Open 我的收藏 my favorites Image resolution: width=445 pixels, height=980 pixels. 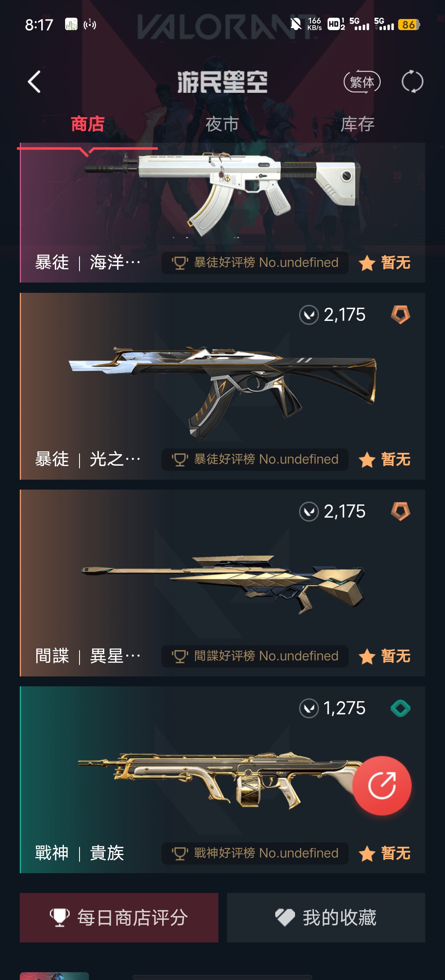pos(326,918)
